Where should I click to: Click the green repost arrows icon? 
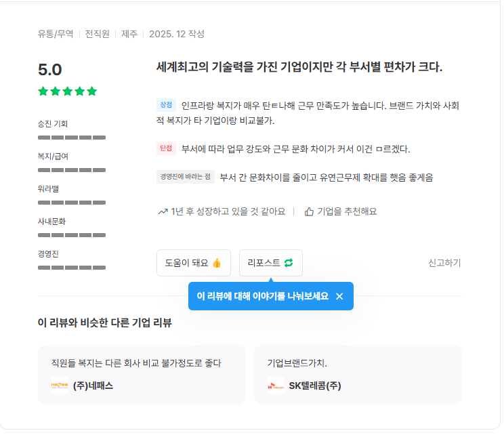pos(289,263)
